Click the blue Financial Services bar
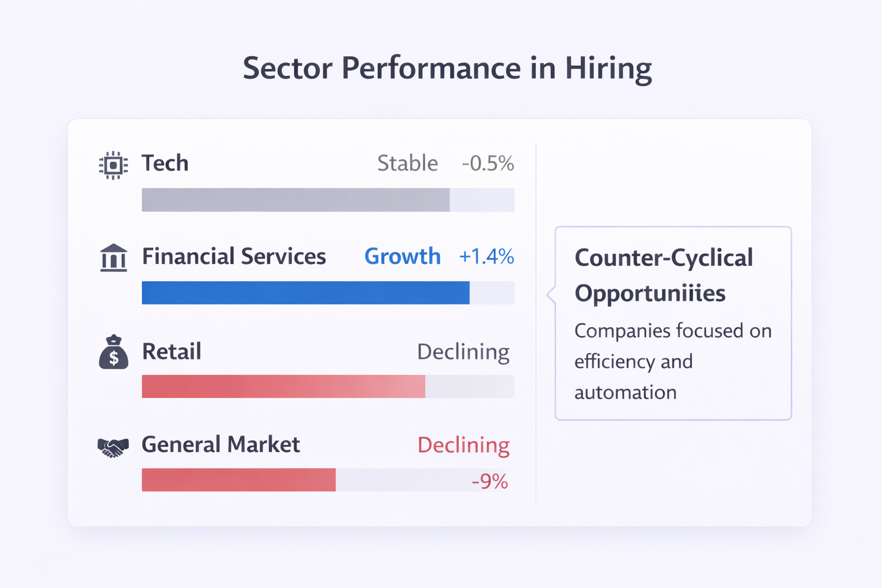Screen dimensions: 882x588 point(305,293)
